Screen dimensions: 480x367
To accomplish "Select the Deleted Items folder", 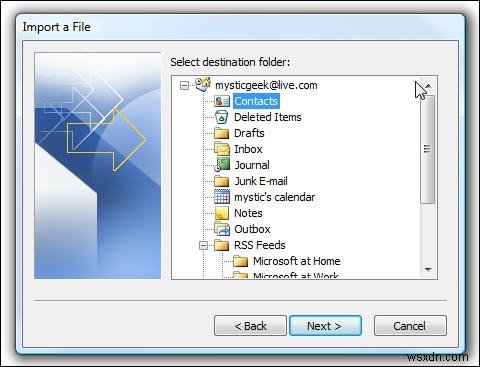I will (x=268, y=117).
